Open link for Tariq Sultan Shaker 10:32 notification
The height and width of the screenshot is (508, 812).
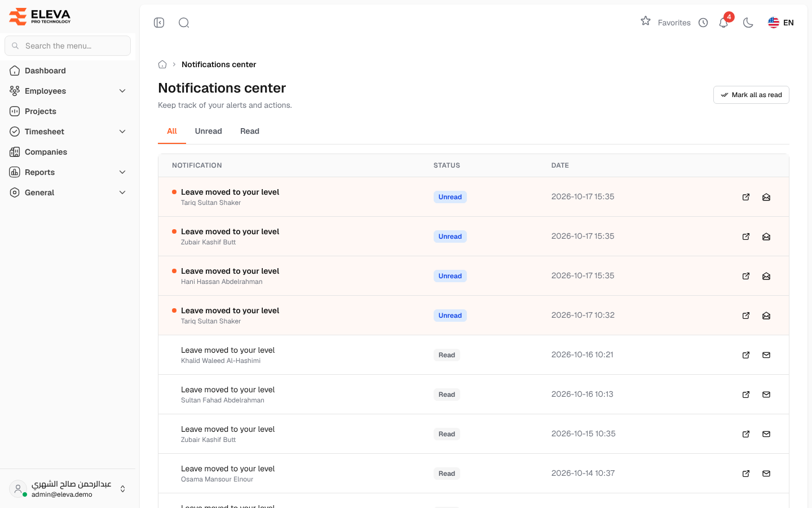746,316
